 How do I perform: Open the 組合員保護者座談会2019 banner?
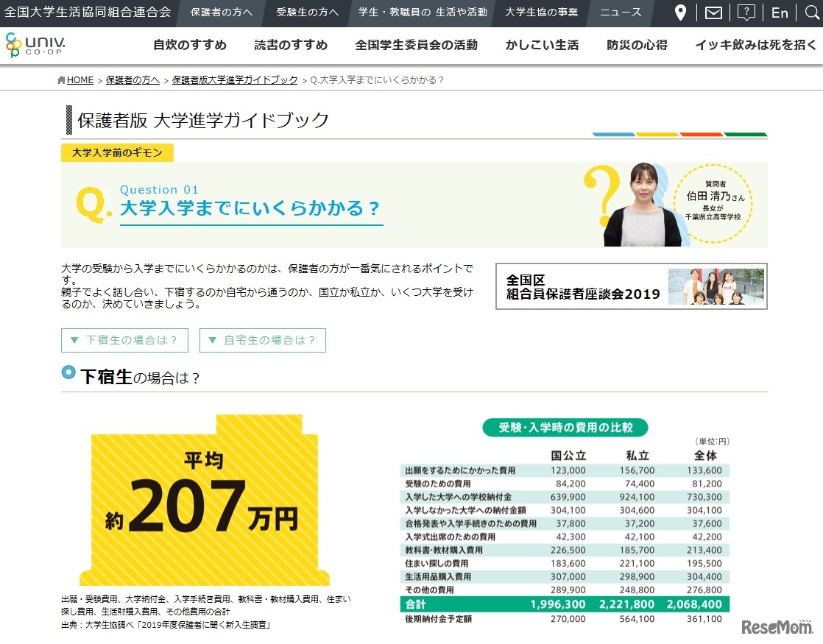tap(629, 286)
